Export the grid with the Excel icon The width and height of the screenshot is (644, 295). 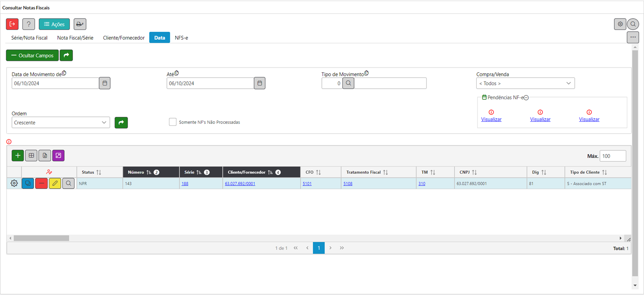(x=45, y=155)
